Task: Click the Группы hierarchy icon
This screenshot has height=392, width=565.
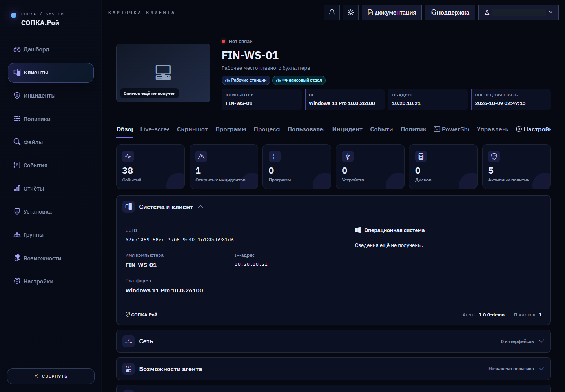Action: pos(17,235)
